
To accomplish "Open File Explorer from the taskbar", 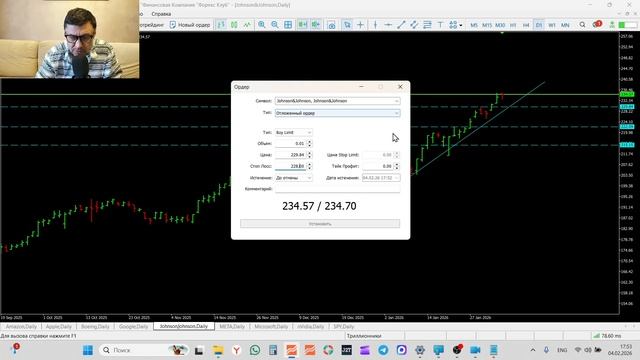I will (218, 350).
